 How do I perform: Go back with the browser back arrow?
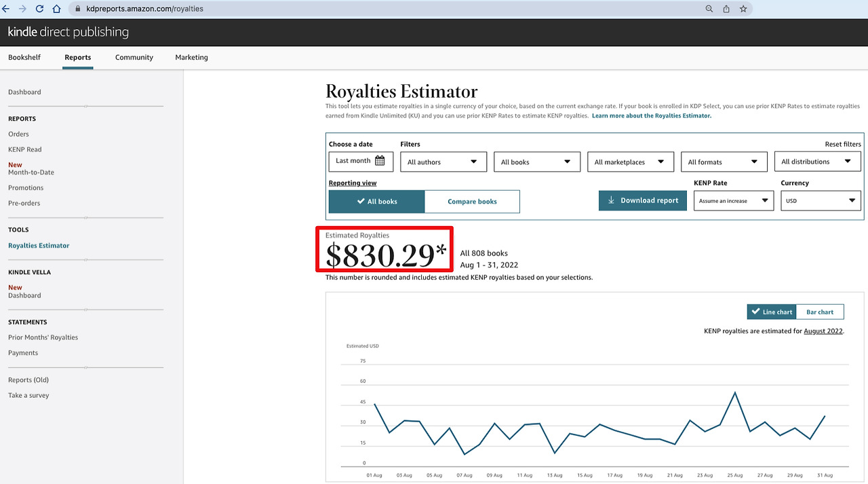tap(6, 9)
